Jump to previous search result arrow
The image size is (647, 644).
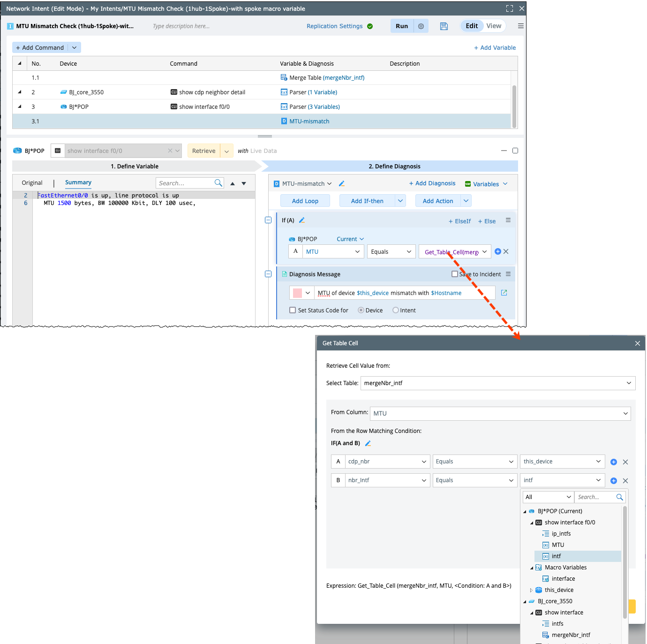pyautogui.click(x=233, y=183)
